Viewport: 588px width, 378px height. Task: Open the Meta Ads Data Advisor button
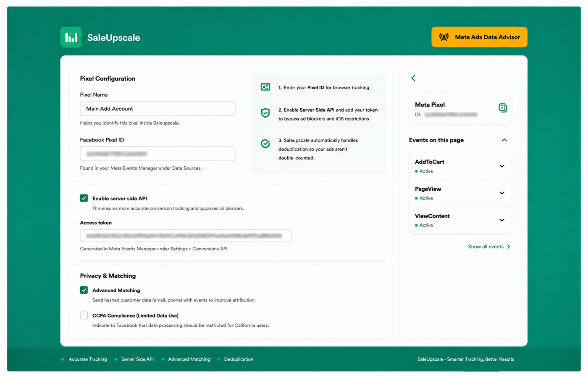point(479,37)
